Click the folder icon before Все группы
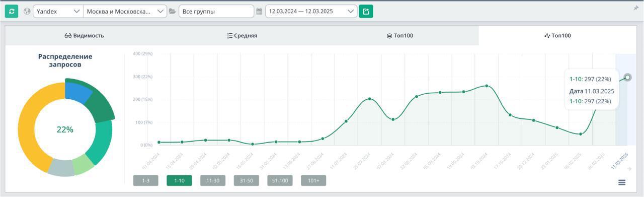Image resolution: width=644 pixels, height=197 pixels. tap(173, 11)
